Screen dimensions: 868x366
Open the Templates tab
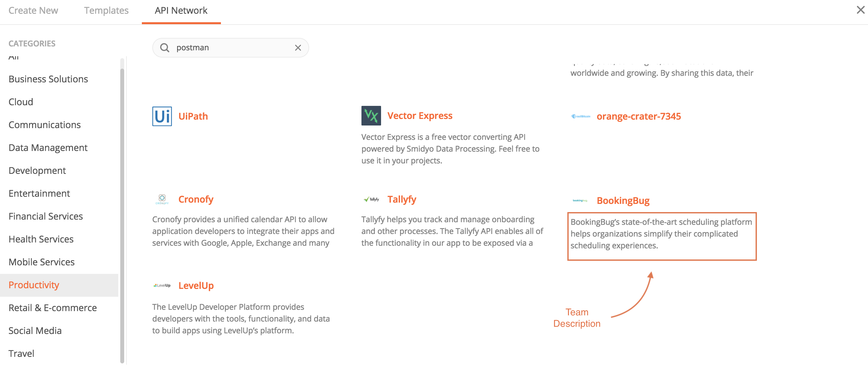point(106,10)
